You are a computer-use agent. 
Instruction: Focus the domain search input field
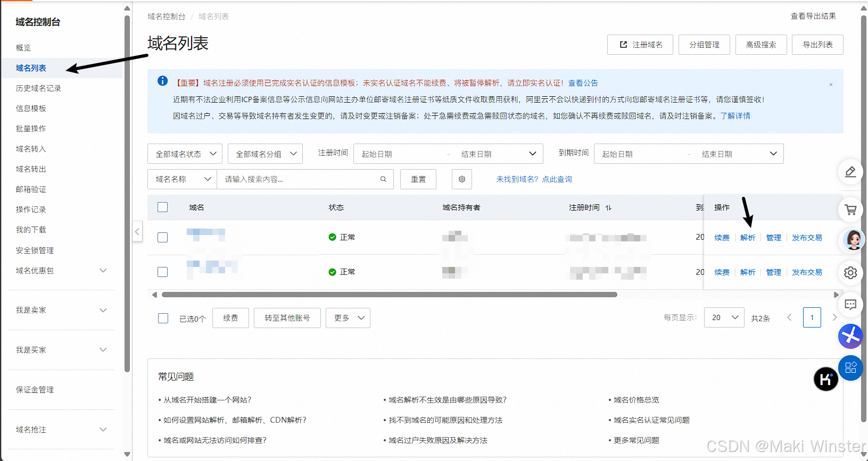point(305,179)
